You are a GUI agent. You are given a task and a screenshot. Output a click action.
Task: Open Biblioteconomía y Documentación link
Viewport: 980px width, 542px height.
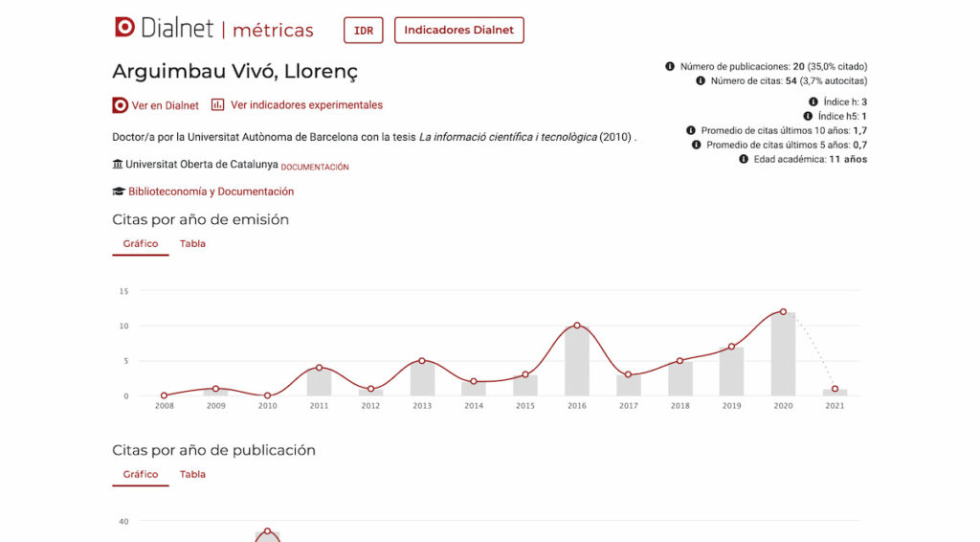(x=211, y=192)
